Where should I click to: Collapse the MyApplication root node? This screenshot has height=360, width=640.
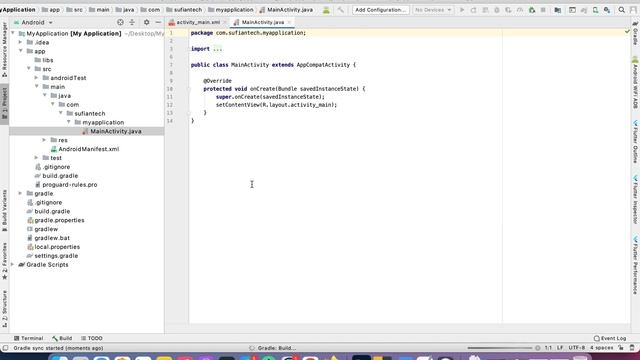point(13,33)
